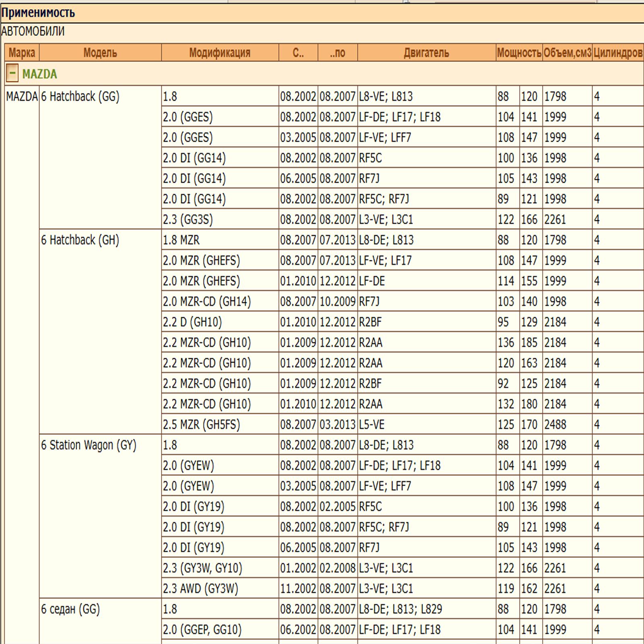Screen dimensions: 644x644
Task: Collapse the MAZDA group with minus icon
Action: pos(12,74)
